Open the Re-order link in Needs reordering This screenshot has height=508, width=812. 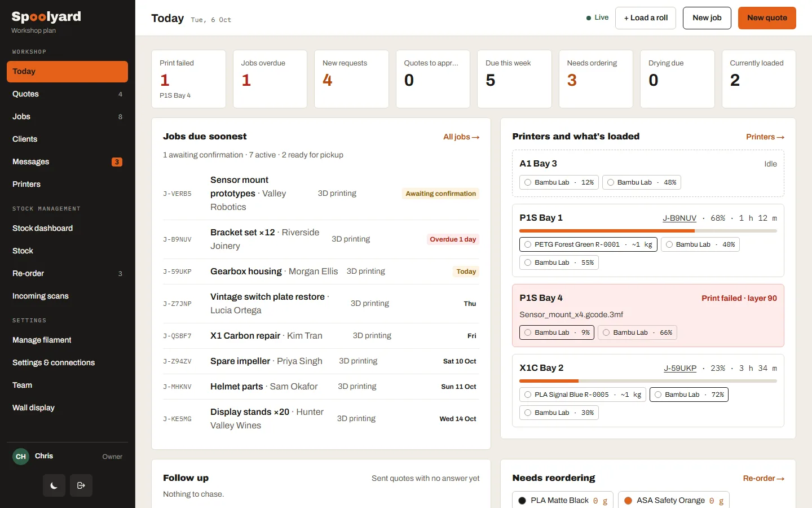click(x=764, y=479)
